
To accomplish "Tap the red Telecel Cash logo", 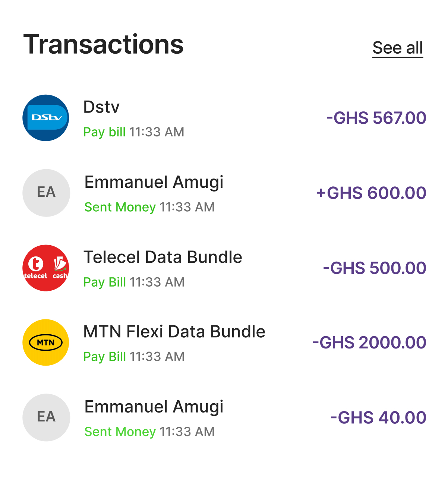I will [x=46, y=268].
